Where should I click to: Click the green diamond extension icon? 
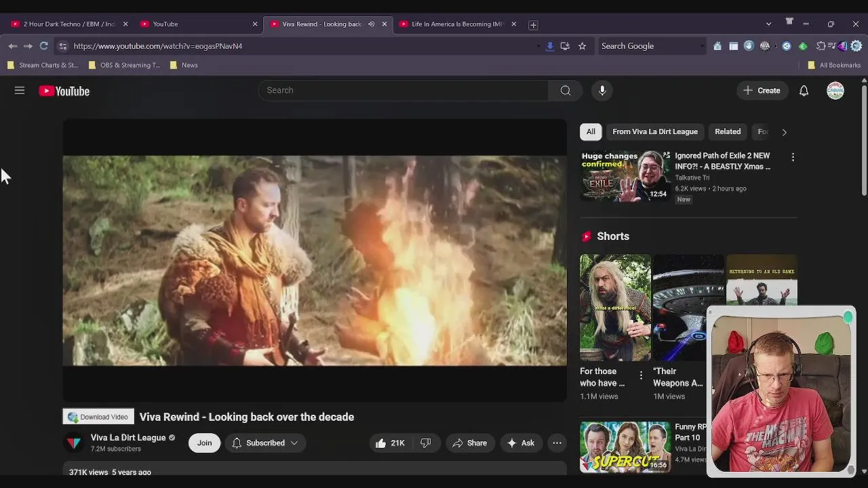click(803, 46)
